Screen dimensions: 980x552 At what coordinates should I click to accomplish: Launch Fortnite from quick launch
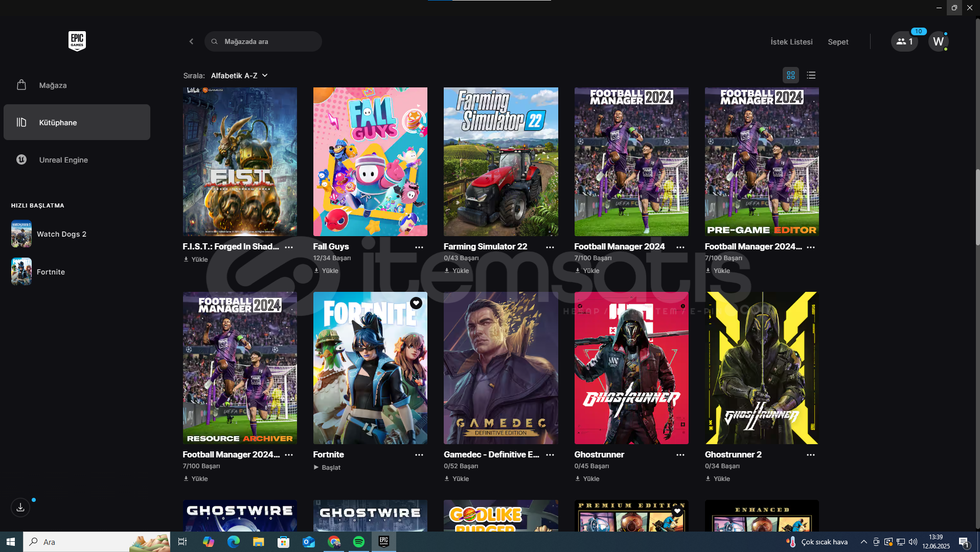[x=38, y=271]
